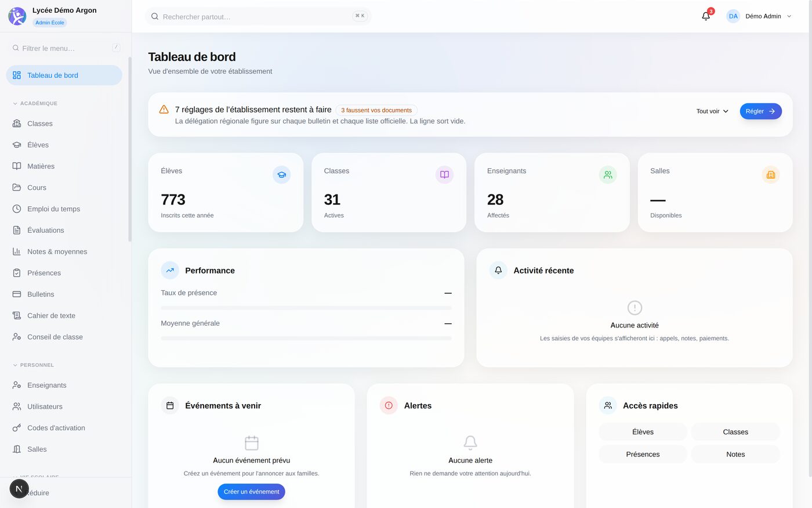Go to Classes in the sidebar
812x508 pixels.
[x=64, y=124]
